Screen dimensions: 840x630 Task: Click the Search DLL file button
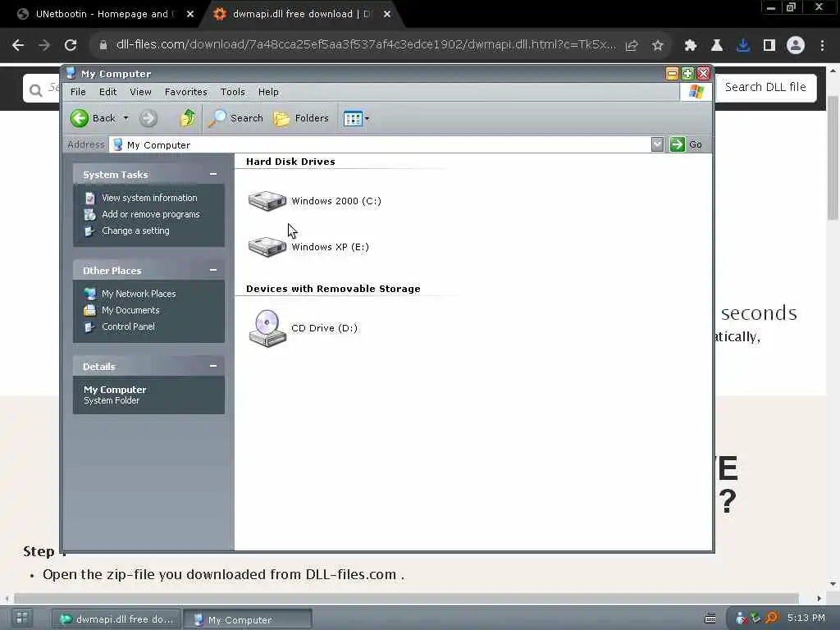(766, 87)
